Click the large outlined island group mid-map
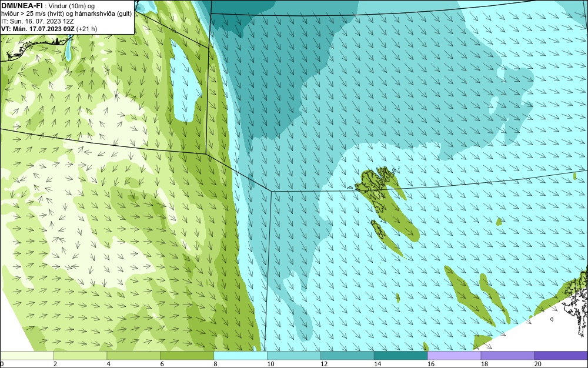The width and height of the screenshot is (588, 368). pyautogui.click(x=376, y=186)
